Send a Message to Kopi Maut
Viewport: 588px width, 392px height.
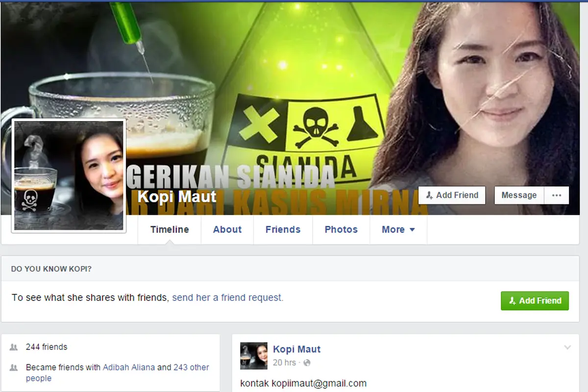pos(519,195)
